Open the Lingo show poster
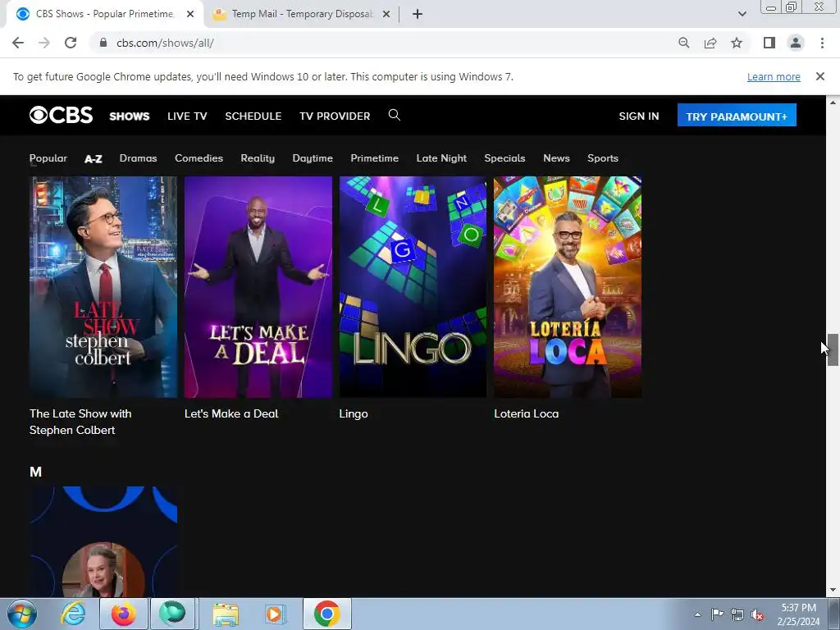The height and width of the screenshot is (630, 840). click(x=413, y=287)
